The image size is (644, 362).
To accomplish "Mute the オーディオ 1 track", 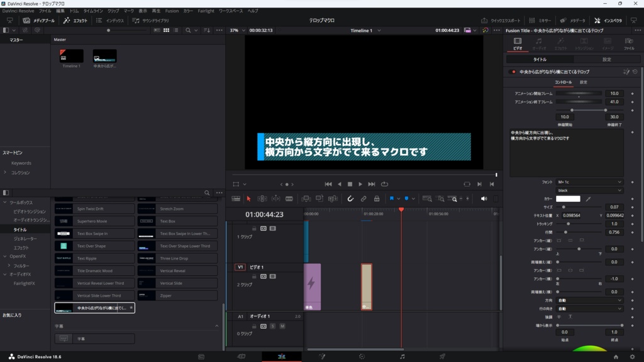I will 282,326.
